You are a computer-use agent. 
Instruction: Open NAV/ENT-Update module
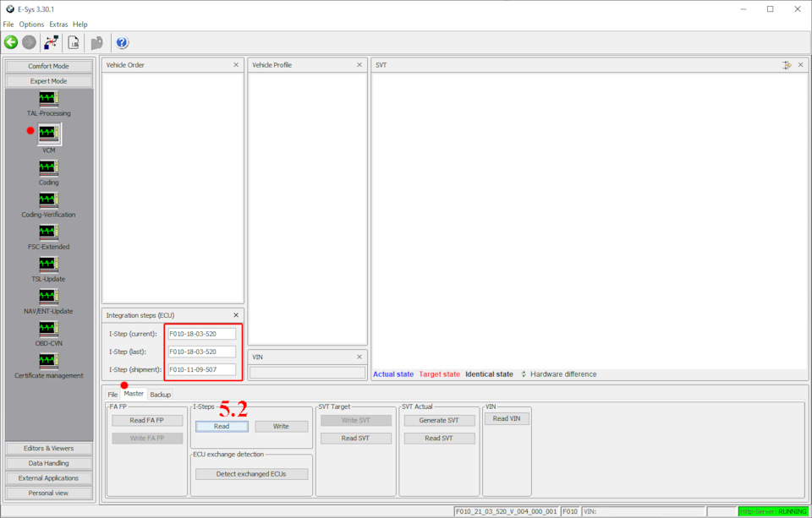(49, 301)
